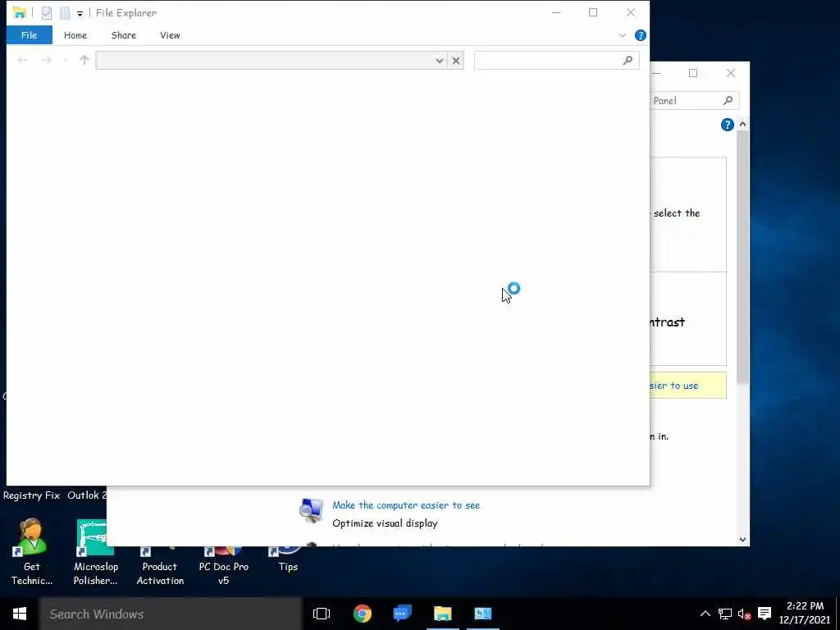Open Make the computer easier to see
This screenshot has width=840, height=630.
click(x=406, y=505)
